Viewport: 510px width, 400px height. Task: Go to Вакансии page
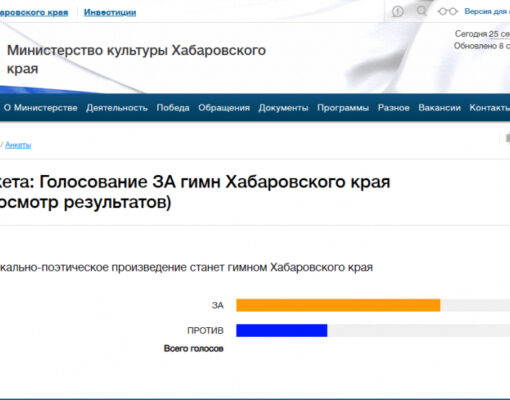tap(439, 108)
